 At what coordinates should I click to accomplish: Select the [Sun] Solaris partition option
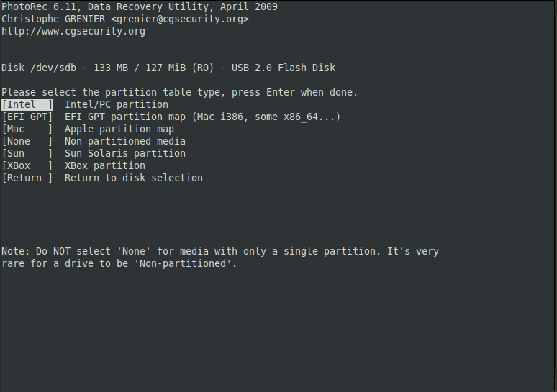tap(27, 153)
